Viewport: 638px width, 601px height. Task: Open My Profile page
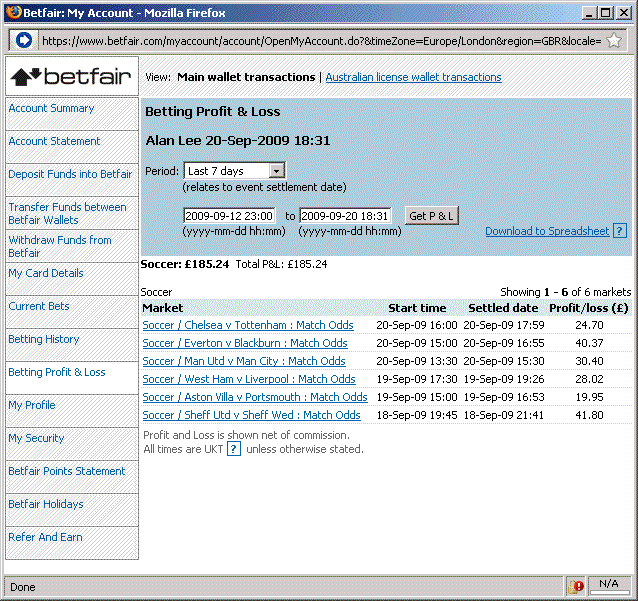[32, 405]
